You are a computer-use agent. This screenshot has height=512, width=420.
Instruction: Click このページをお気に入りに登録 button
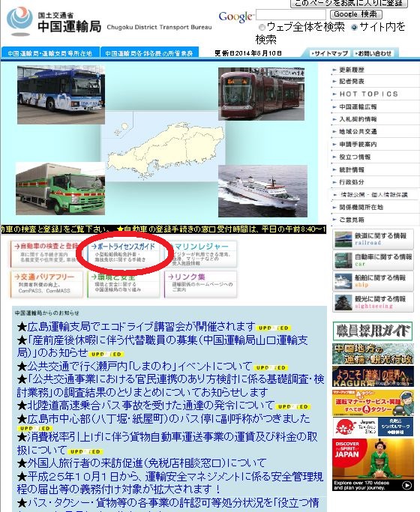pos(349,4)
